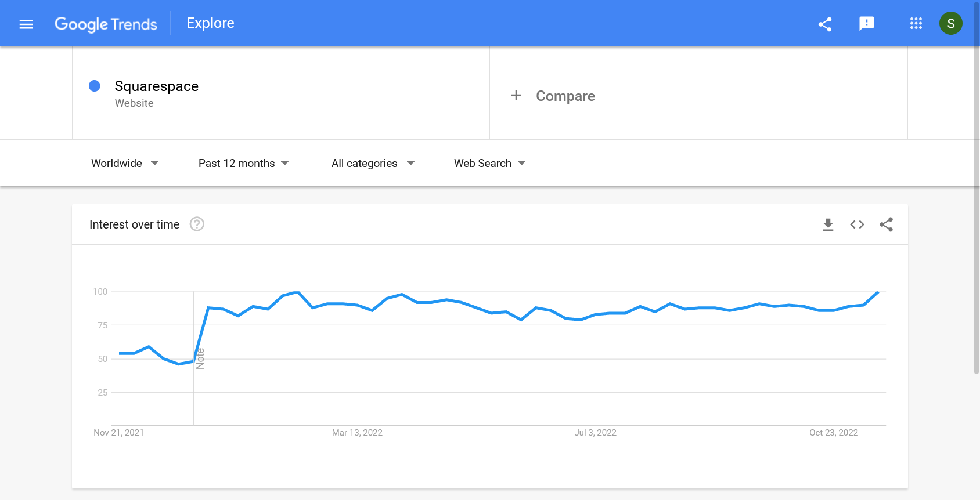The height and width of the screenshot is (500, 980).
Task: Edit the Squarespace search term
Action: click(x=156, y=86)
